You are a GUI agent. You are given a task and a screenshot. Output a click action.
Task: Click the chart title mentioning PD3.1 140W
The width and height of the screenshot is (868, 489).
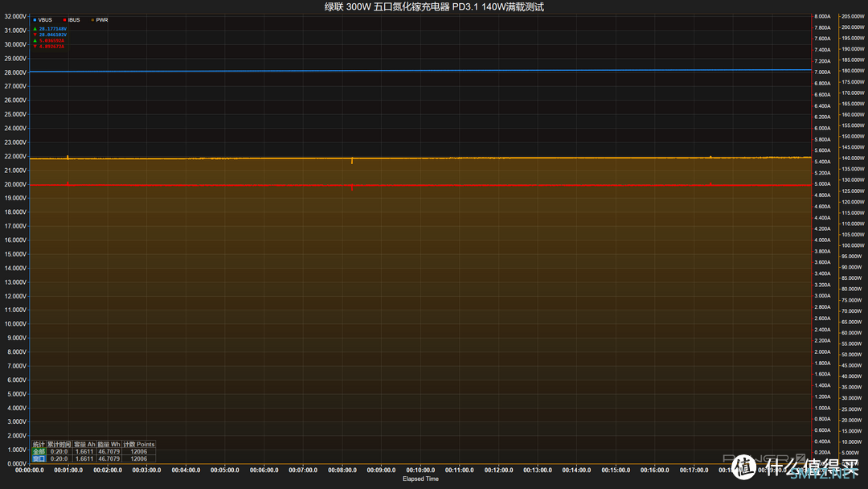click(434, 6)
